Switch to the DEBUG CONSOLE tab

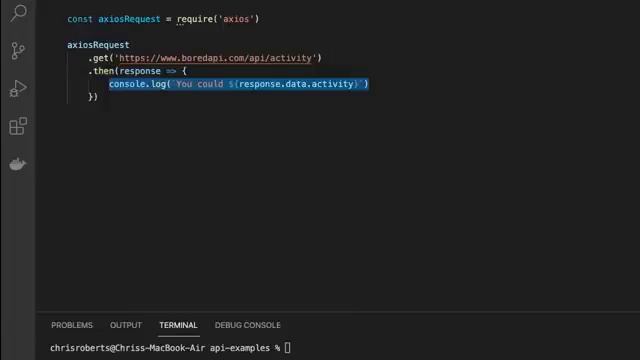247,325
